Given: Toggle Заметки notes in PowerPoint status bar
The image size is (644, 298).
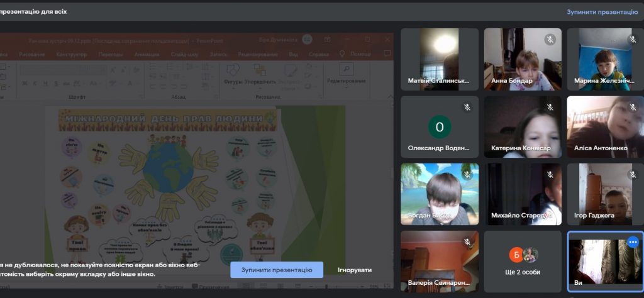Looking at the screenshot, I should point(170,287).
